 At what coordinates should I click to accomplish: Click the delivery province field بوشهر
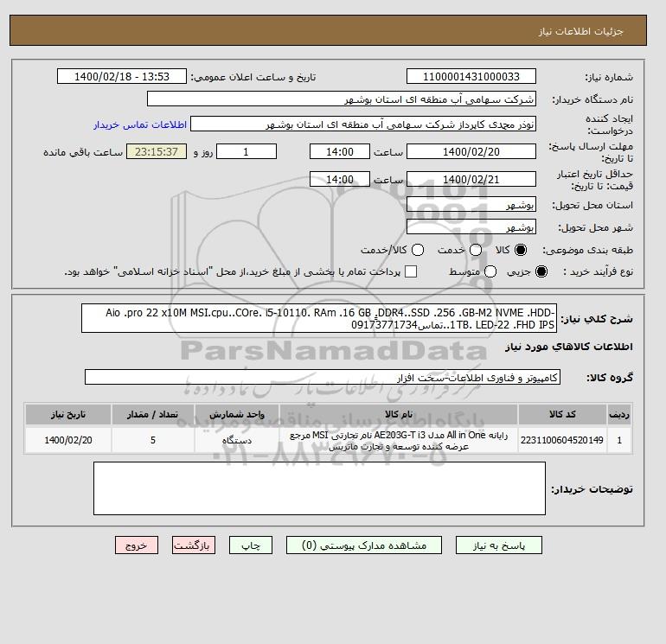click(471, 205)
